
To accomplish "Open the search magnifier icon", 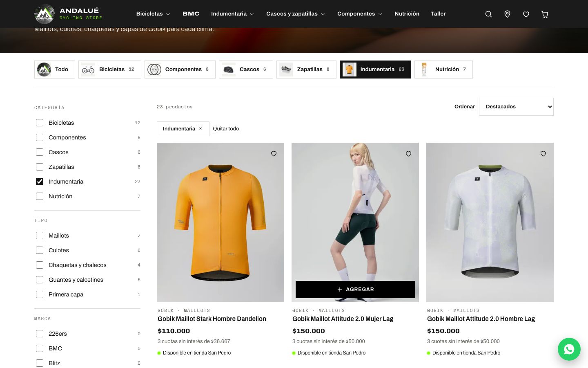I will click(488, 14).
